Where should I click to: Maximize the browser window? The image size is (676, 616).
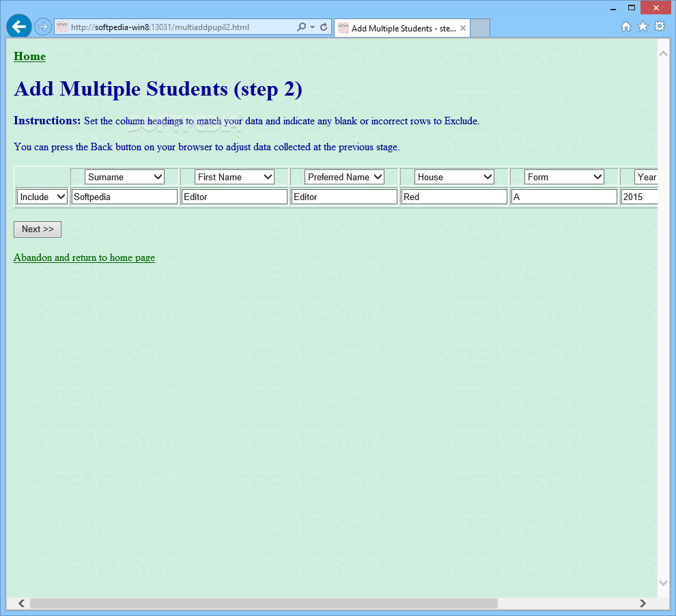pos(632,8)
